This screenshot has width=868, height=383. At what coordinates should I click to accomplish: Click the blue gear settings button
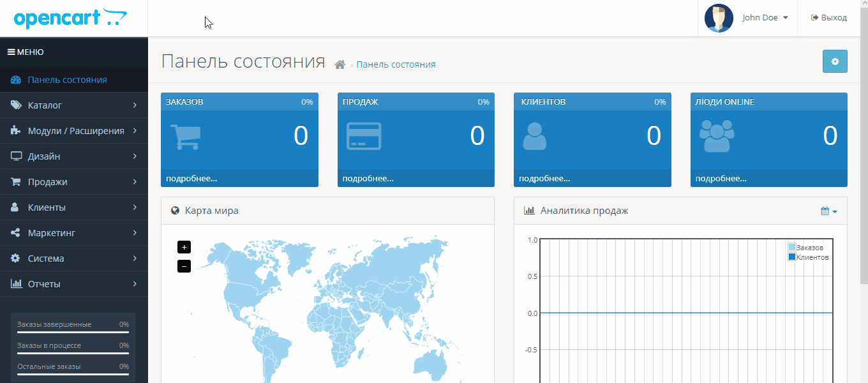click(x=835, y=61)
